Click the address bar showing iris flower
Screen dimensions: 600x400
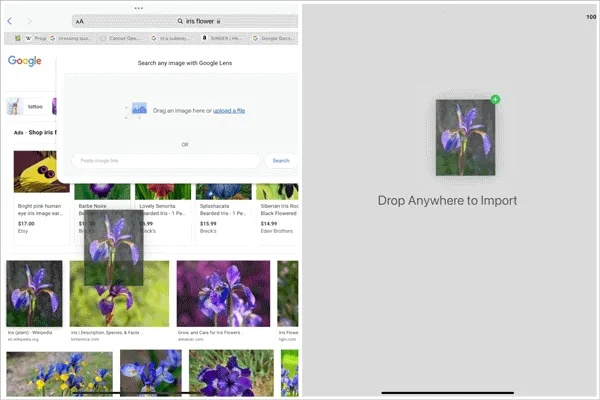200,20
